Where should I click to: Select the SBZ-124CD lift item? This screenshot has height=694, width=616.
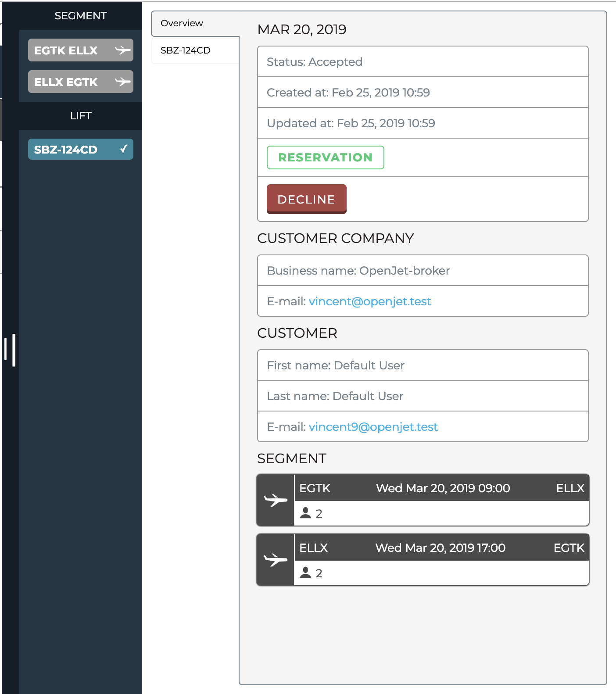tap(66, 150)
